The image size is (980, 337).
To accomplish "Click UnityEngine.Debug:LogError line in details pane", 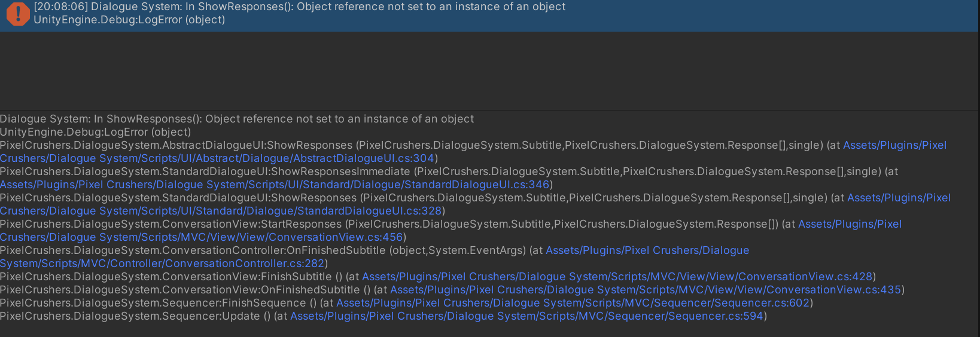I will (x=96, y=132).
